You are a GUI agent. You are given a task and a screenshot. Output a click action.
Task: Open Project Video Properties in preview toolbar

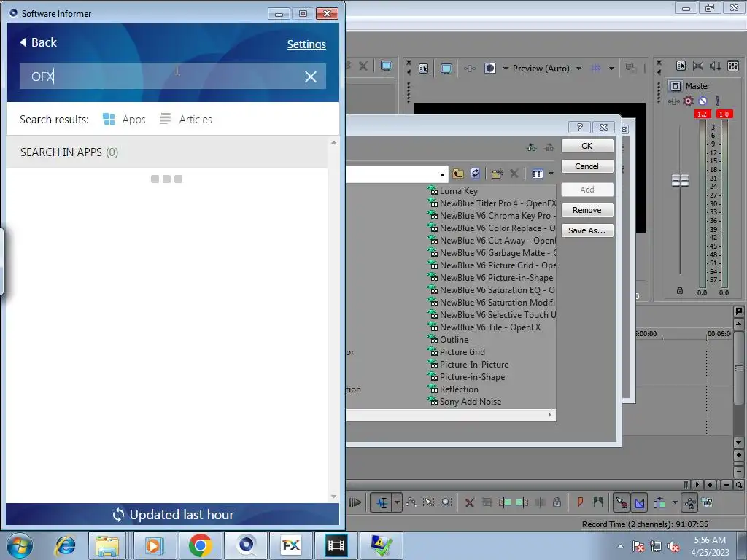pos(424,69)
